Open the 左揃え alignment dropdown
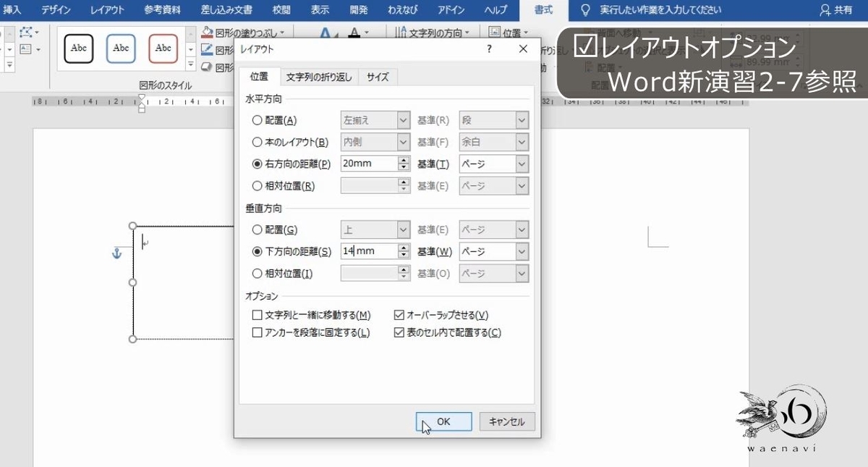Screen dimensions: 868x467 [x=375, y=120]
